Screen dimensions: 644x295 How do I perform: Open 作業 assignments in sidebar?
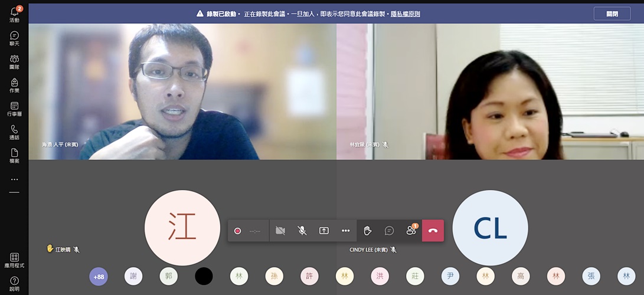pos(14,85)
